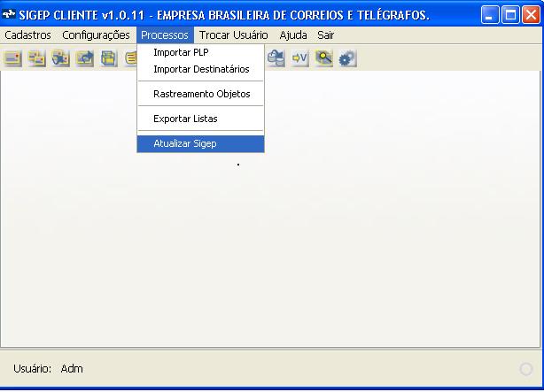Click the envelope with blue arrow icon
The image size is (544, 392).
85,58
